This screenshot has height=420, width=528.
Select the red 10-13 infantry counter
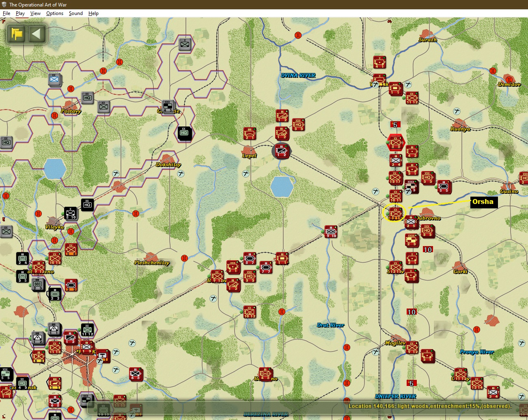[x=55, y=258]
